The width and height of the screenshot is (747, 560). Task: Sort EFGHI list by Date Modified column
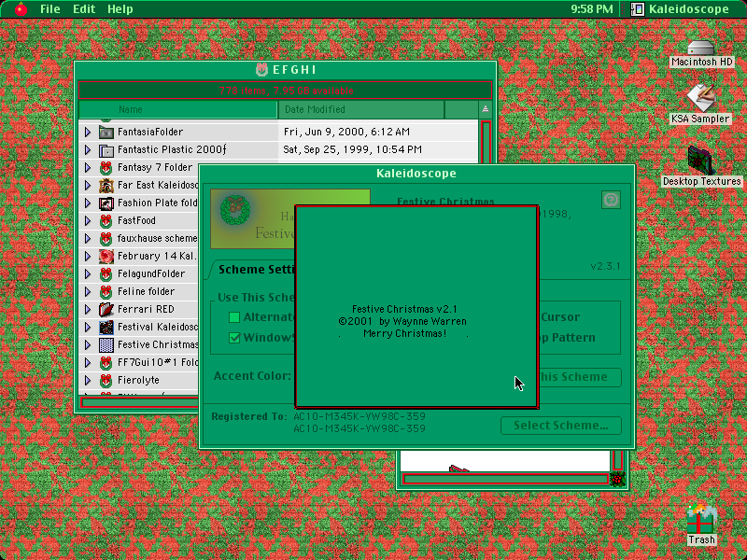361,109
